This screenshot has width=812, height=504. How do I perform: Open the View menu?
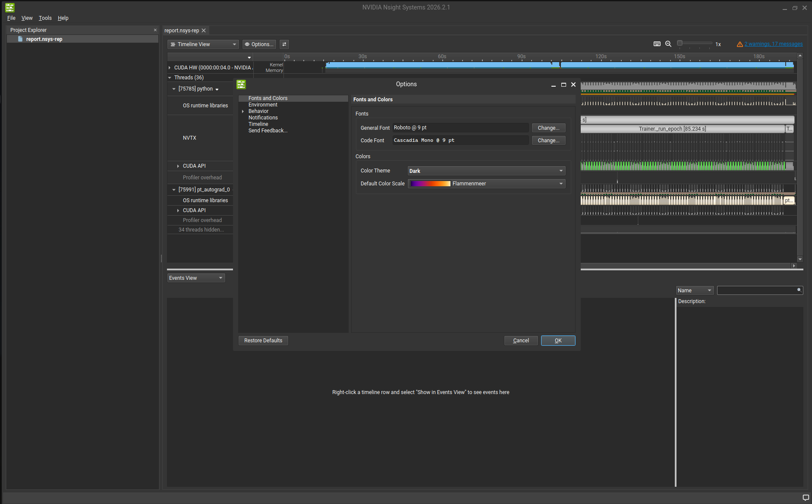(27, 18)
